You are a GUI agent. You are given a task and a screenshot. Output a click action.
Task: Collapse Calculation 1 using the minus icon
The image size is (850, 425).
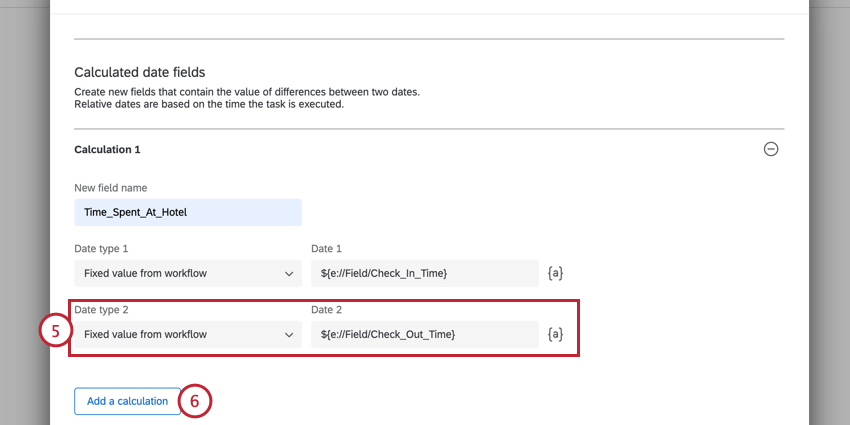click(x=771, y=149)
